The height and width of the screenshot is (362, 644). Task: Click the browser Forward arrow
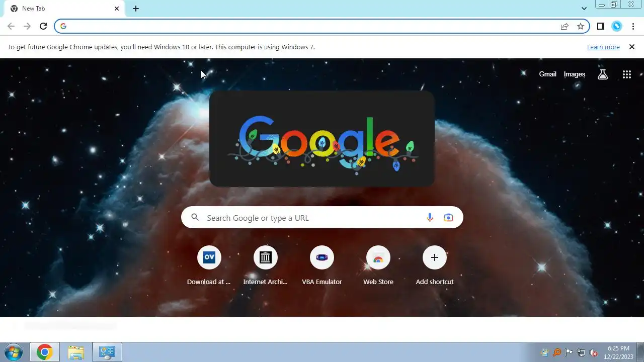pyautogui.click(x=27, y=26)
